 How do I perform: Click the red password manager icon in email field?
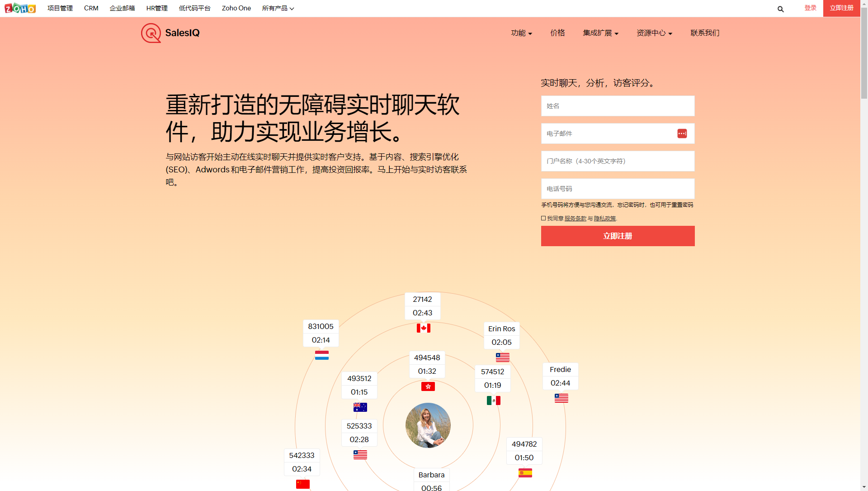pyautogui.click(x=682, y=133)
